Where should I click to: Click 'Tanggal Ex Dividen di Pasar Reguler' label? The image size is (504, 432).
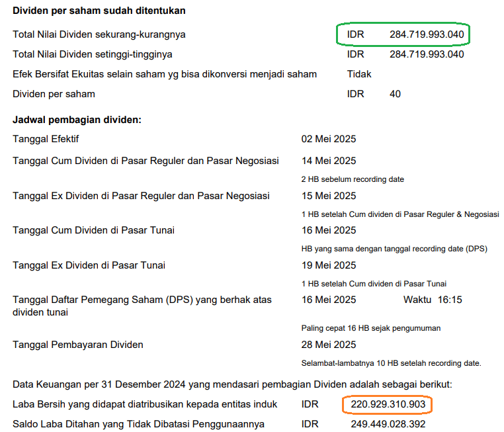pos(141,196)
